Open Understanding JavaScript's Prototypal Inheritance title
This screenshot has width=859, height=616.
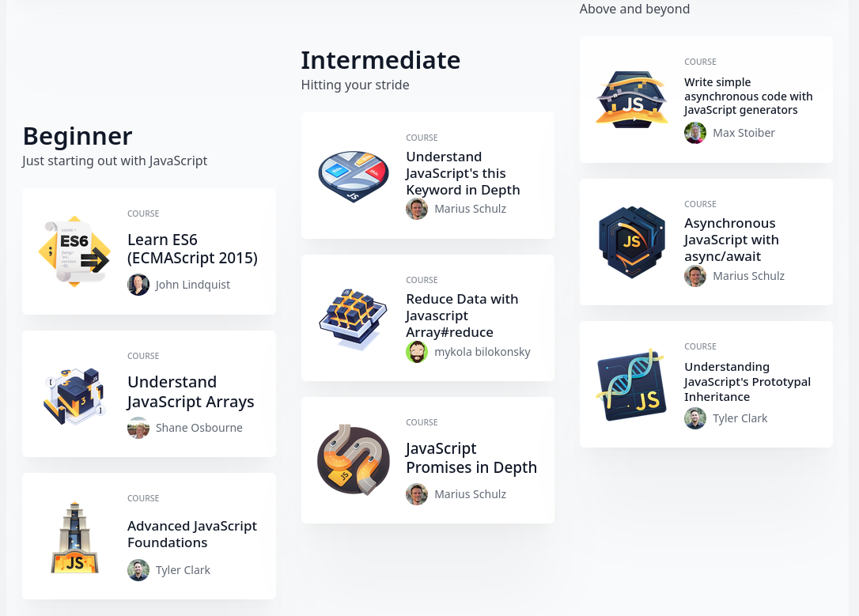click(x=747, y=381)
